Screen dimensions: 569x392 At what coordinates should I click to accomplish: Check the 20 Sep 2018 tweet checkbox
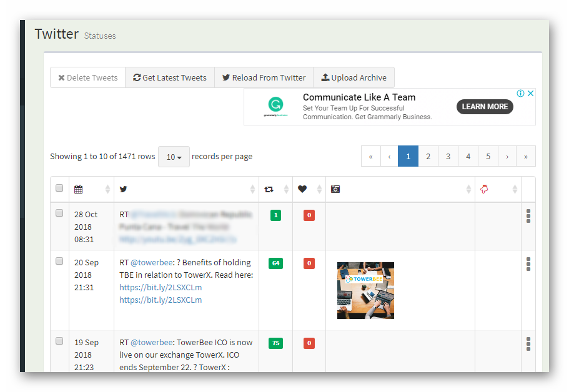pos(59,261)
